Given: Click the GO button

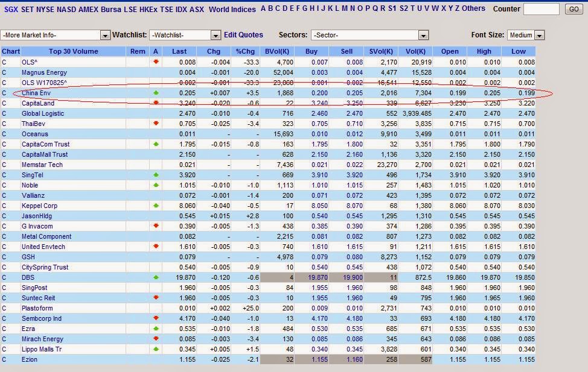Looking at the screenshot, I should (x=574, y=9).
